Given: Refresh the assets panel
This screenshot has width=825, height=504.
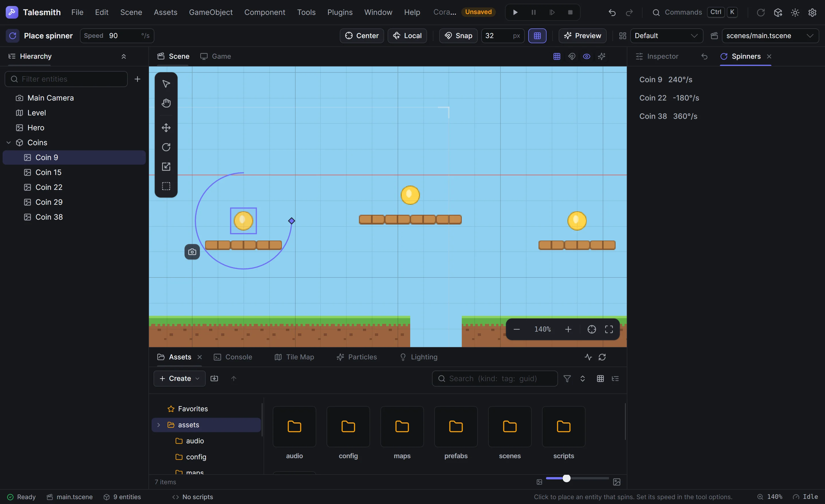Looking at the screenshot, I should coord(602,357).
